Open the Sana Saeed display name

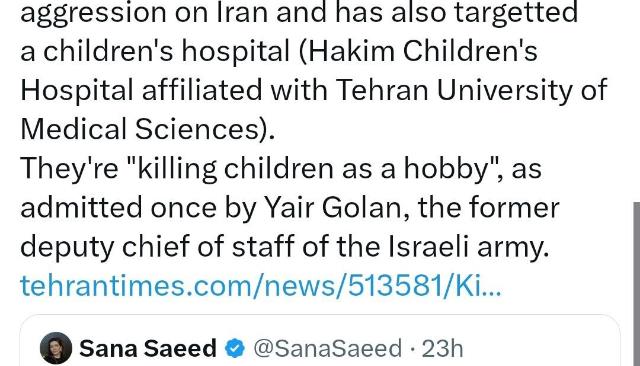[148, 348]
